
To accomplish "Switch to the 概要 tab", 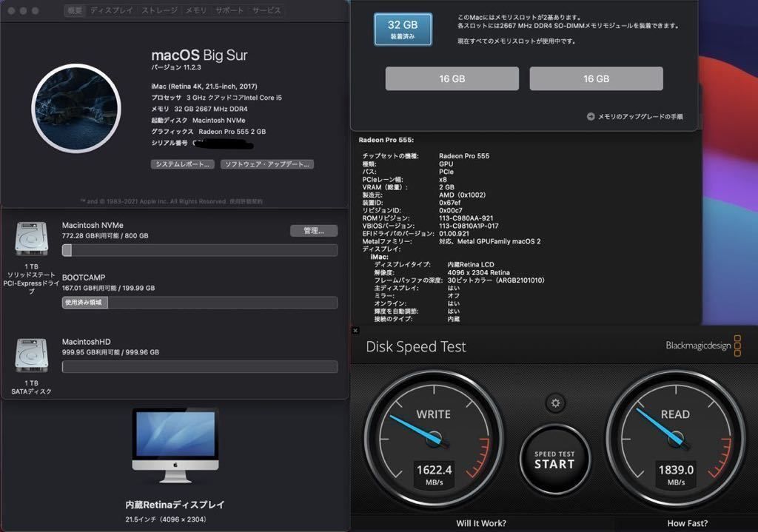I will (x=75, y=10).
